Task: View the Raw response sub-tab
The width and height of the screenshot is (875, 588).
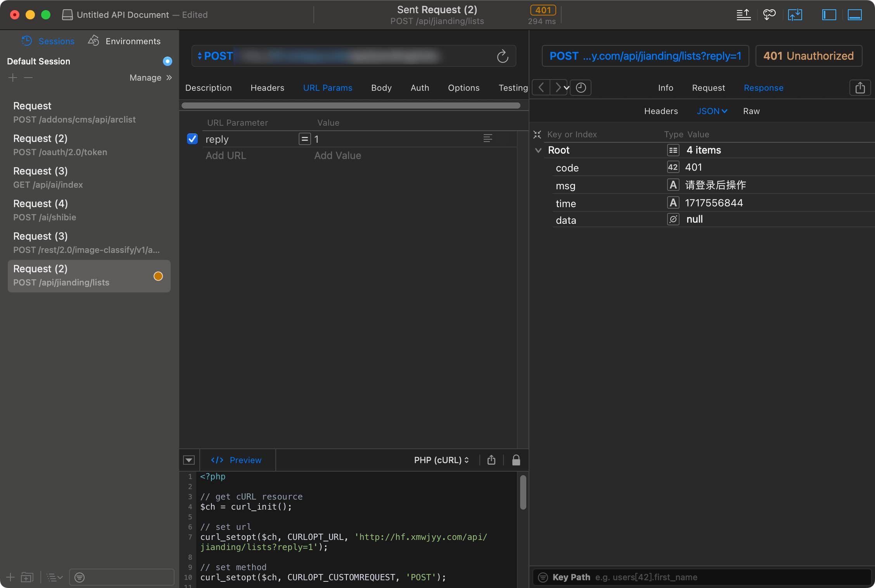Action: [751, 111]
